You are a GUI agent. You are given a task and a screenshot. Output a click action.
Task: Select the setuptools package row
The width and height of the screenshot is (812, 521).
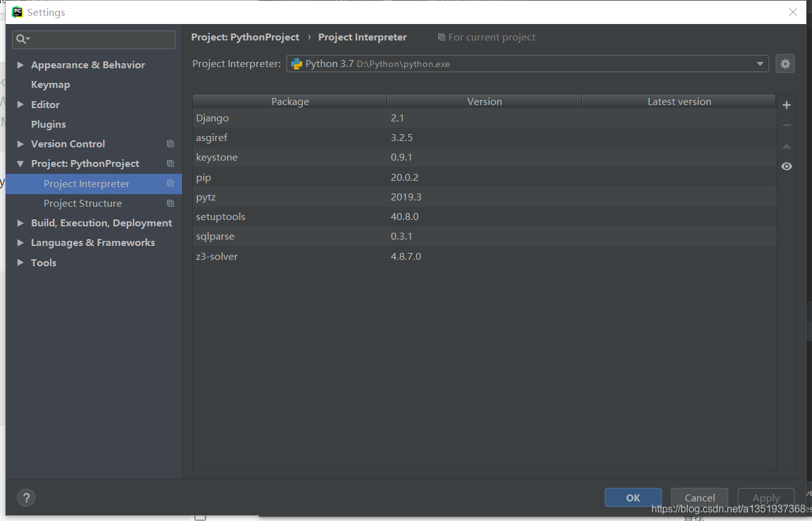tap(484, 217)
